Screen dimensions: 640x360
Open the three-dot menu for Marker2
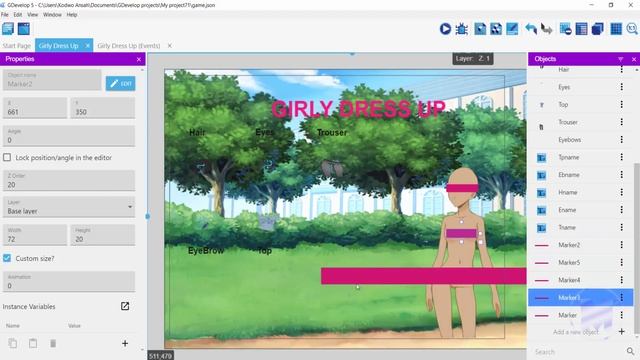[x=622, y=245]
